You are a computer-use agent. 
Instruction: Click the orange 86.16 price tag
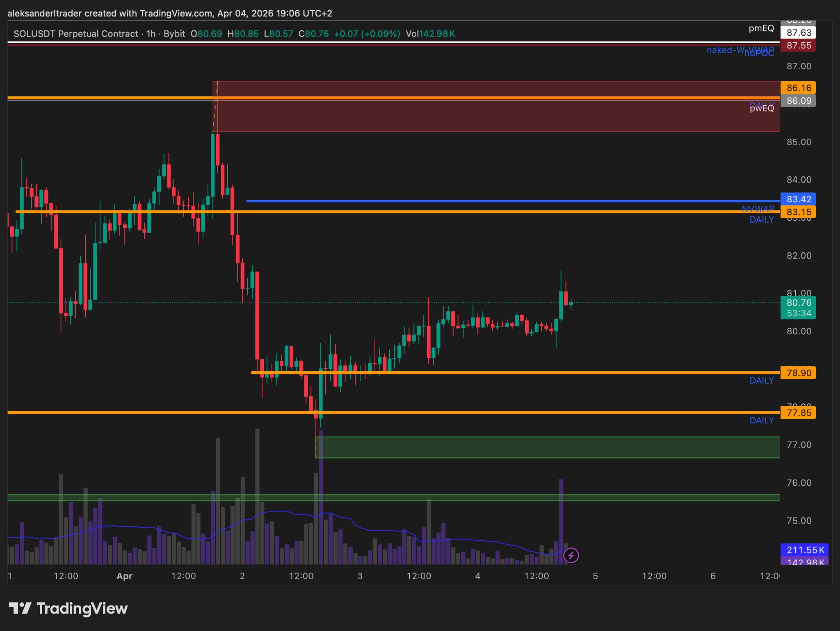[798, 88]
